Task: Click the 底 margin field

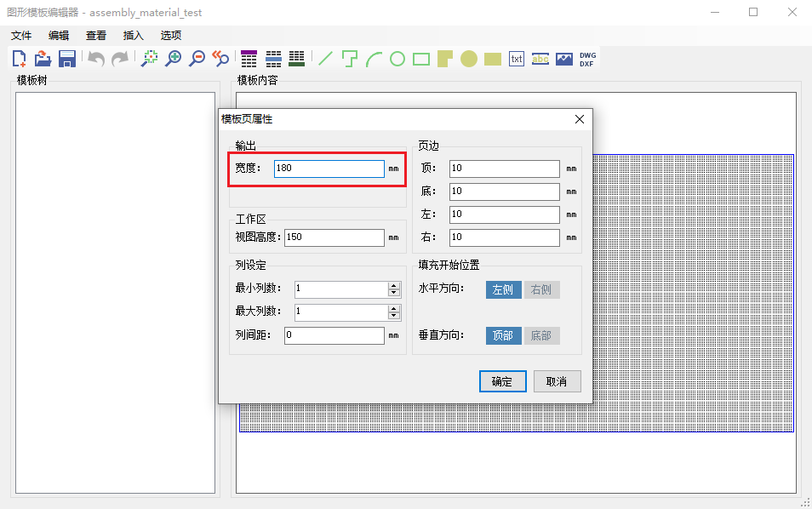Action: 505,191
